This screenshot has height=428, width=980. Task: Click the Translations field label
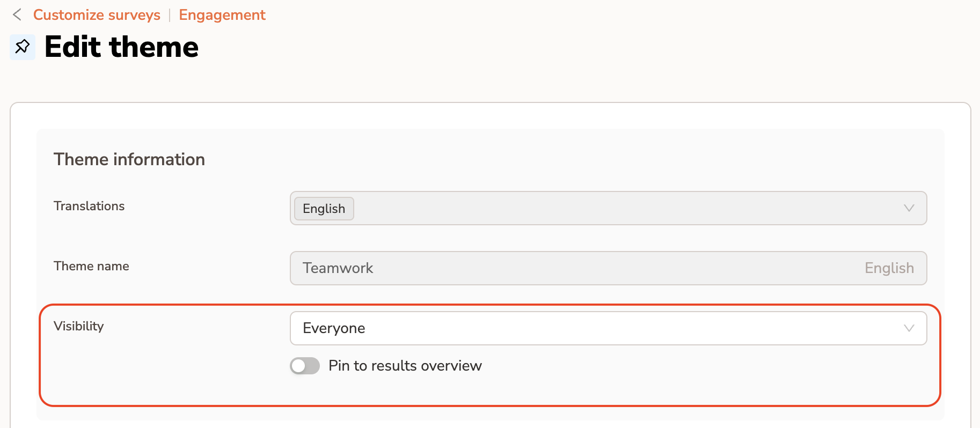[x=89, y=206]
